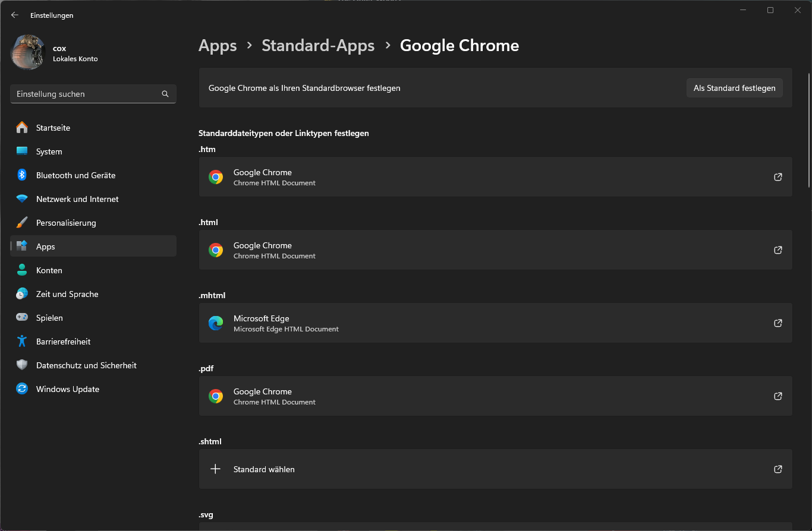Navigate to Standard-Apps breadcrumb
Image resolution: width=812 pixels, height=531 pixels.
(x=318, y=46)
